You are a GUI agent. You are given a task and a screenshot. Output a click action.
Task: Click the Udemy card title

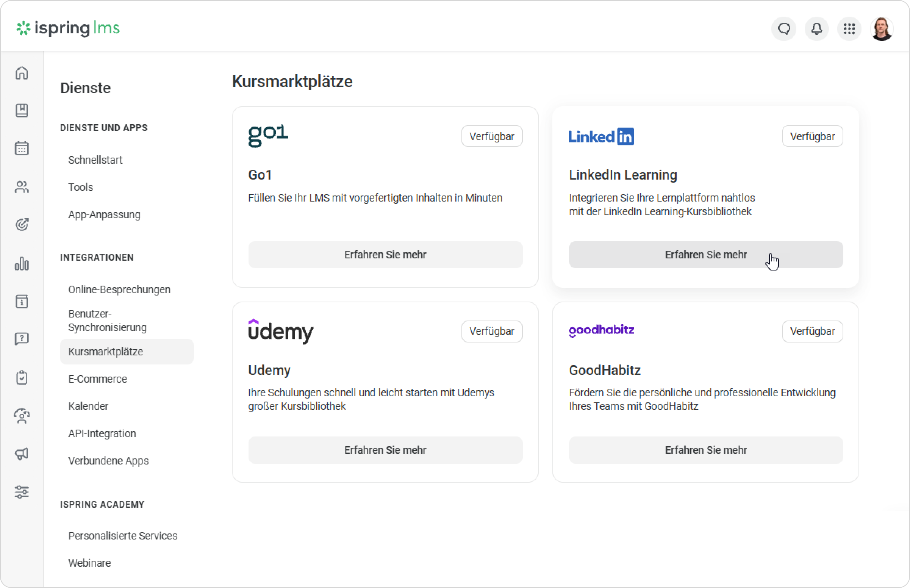tap(269, 371)
